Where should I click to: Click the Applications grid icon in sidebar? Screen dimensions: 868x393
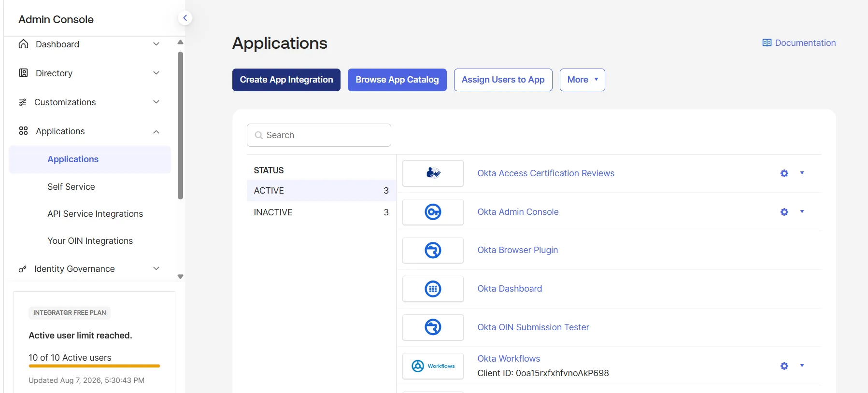click(x=23, y=131)
